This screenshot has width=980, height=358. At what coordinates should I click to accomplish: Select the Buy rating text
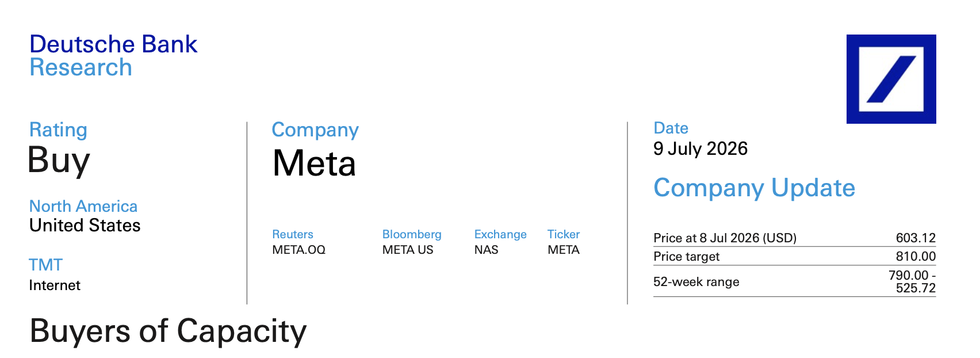tap(59, 160)
